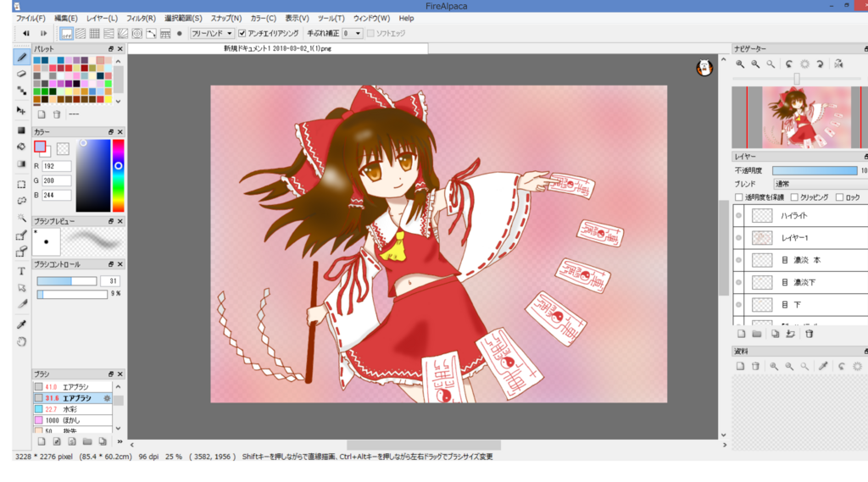Select the Eyedropper tool
The image size is (868, 482).
pyautogui.click(x=21, y=324)
